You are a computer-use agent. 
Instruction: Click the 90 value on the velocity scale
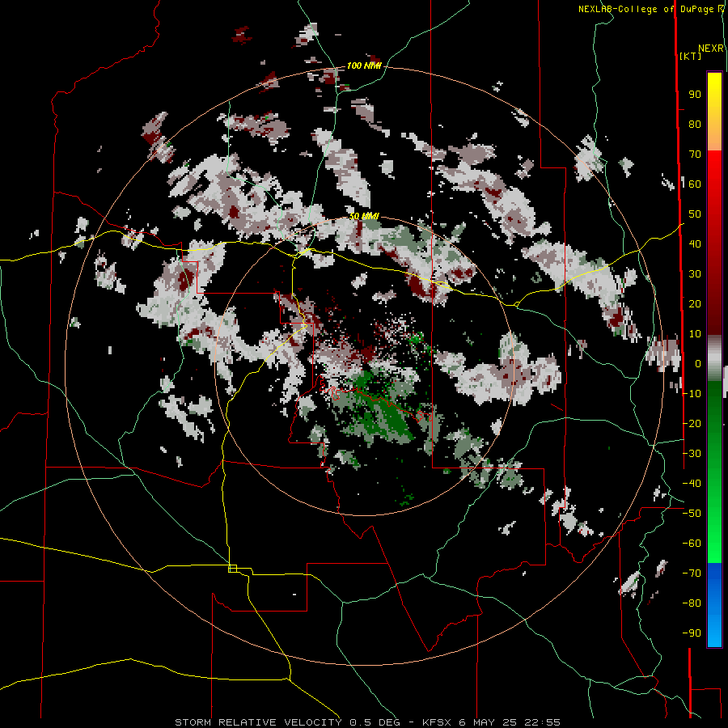click(695, 95)
